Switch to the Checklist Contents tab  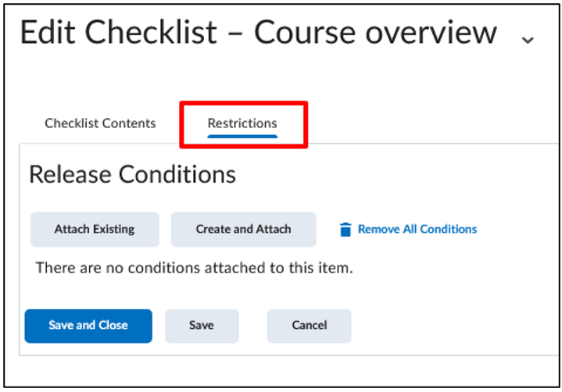(100, 123)
